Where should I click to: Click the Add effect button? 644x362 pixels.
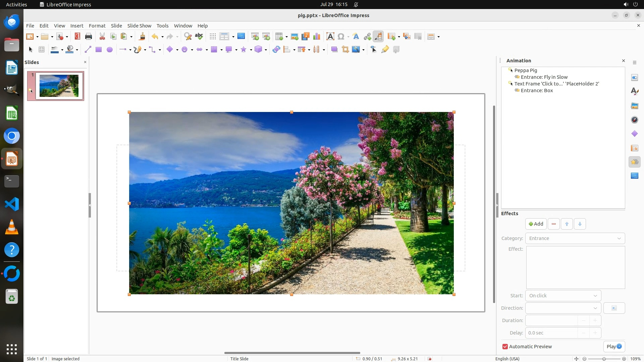point(536,224)
